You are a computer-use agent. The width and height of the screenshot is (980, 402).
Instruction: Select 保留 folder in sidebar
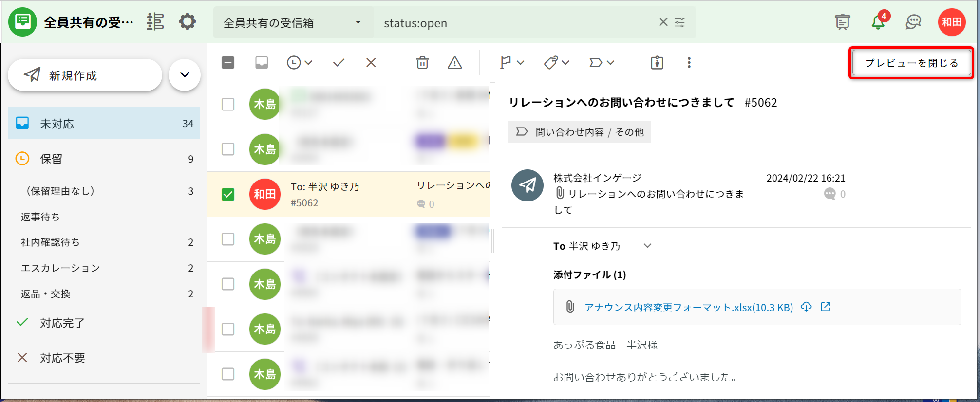click(51, 159)
